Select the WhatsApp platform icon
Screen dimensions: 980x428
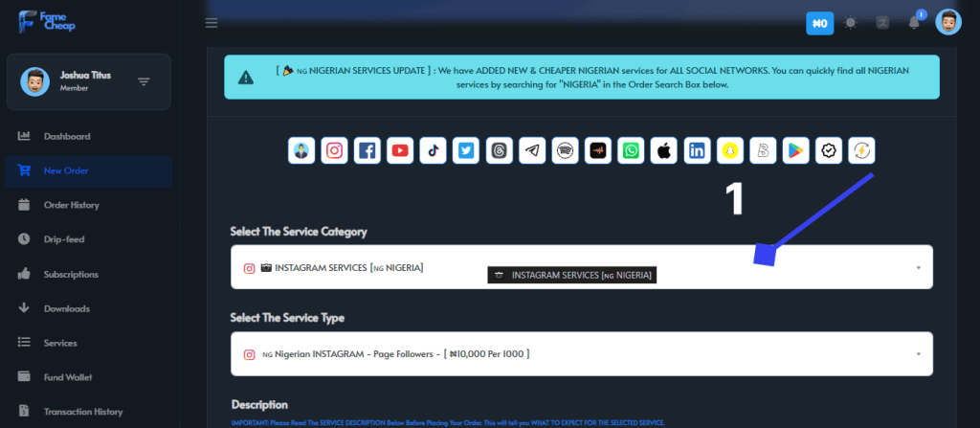[x=632, y=150]
